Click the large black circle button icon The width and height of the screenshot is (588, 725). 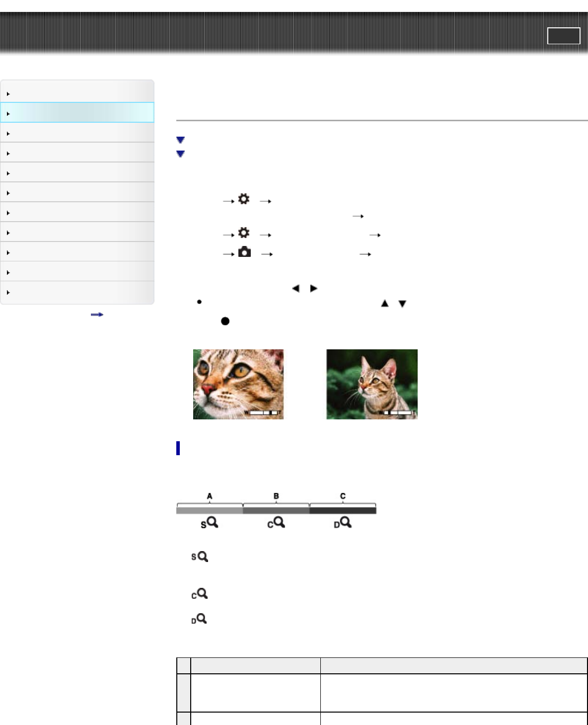click(225, 321)
